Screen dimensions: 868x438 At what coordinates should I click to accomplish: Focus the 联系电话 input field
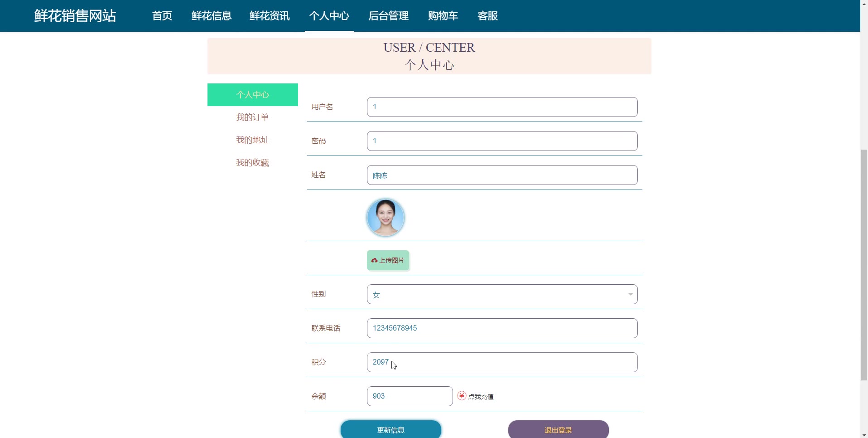click(502, 328)
